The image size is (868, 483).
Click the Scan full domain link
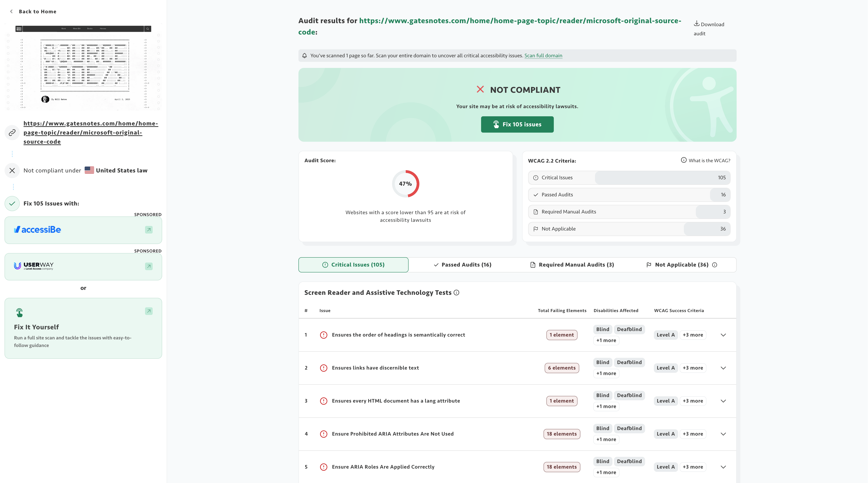pyautogui.click(x=543, y=56)
